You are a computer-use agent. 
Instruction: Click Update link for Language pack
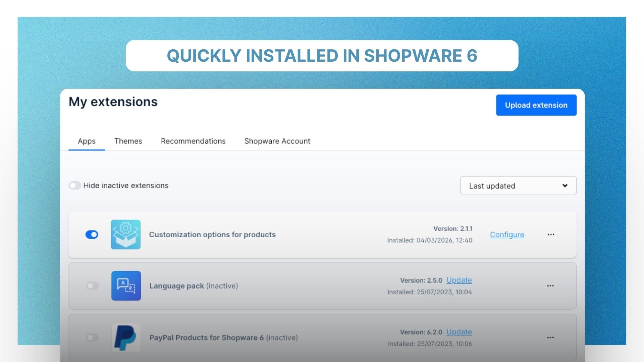[x=459, y=280]
